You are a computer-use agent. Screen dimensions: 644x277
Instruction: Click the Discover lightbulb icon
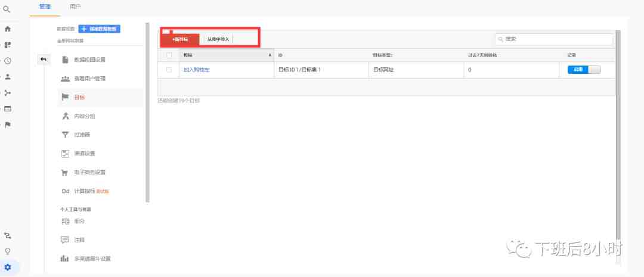click(x=7, y=251)
